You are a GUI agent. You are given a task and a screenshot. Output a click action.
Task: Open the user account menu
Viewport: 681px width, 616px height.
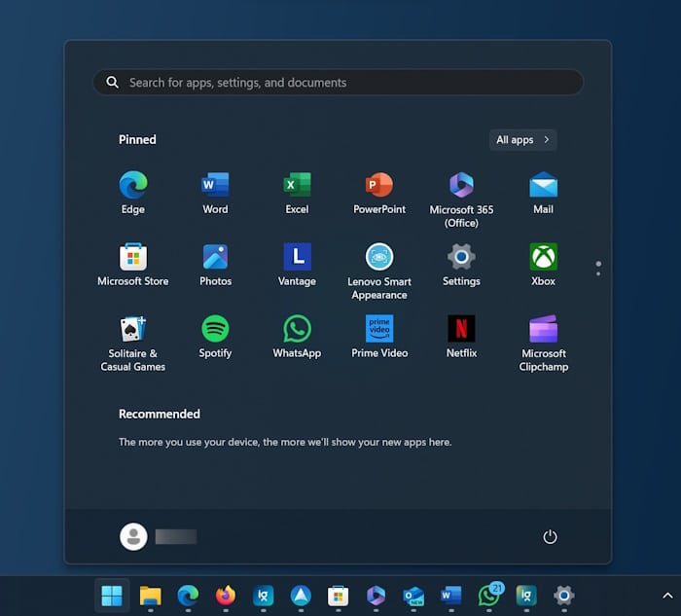[x=158, y=537]
